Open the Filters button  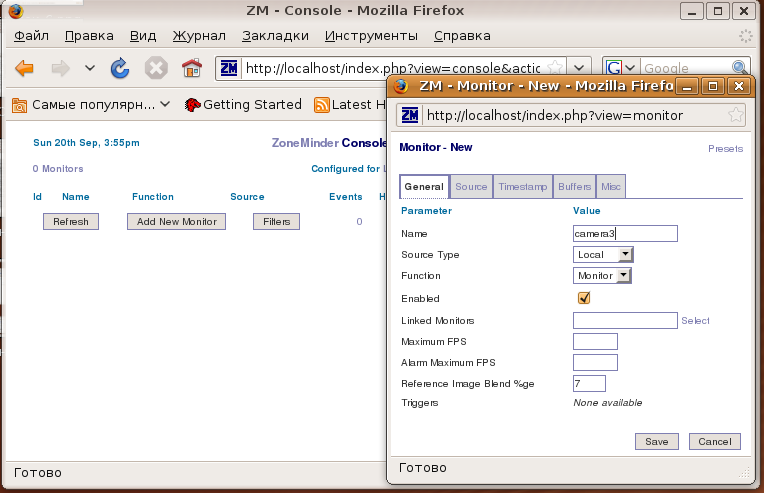(x=276, y=222)
